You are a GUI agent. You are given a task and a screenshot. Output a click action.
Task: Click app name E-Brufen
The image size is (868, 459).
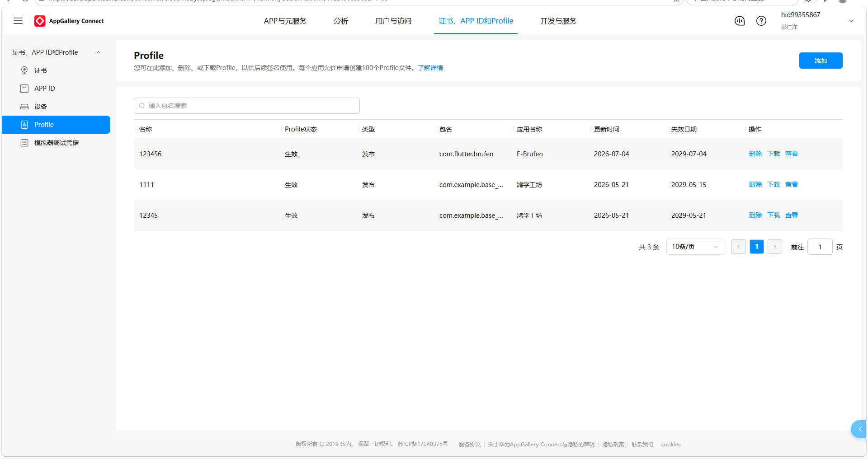click(x=530, y=154)
